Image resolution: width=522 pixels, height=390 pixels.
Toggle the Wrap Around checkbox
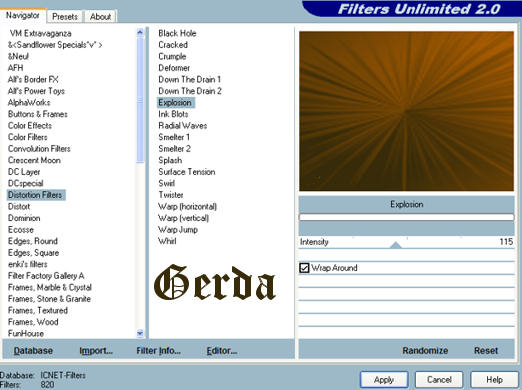click(x=304, y=268)
